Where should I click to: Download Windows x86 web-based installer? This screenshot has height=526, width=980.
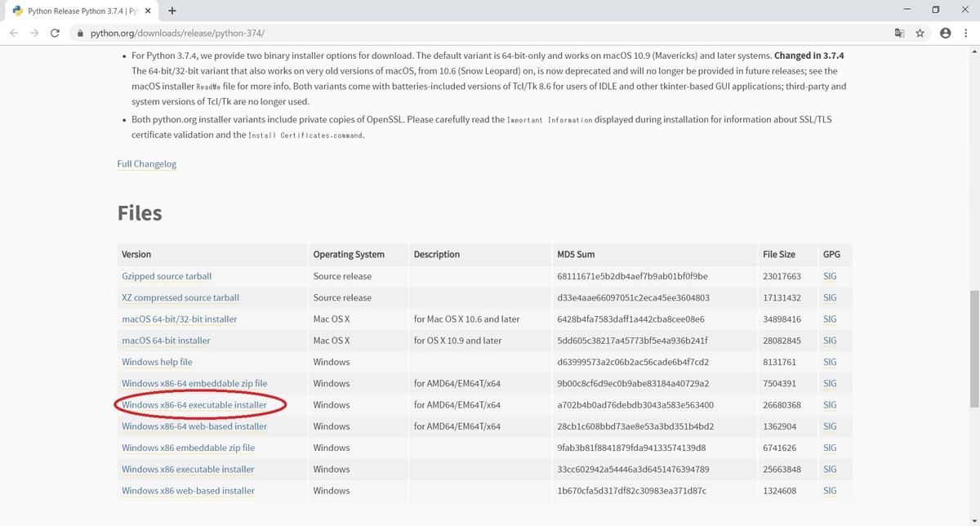point(188,491)
